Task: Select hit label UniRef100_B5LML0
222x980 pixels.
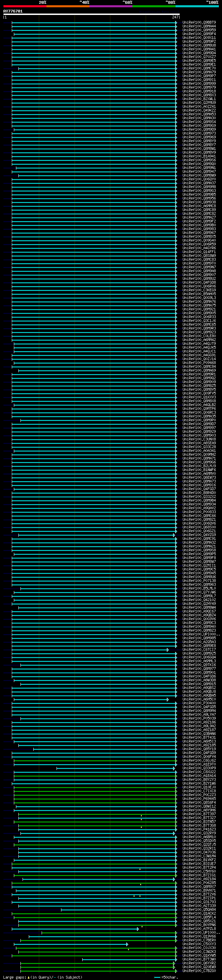Action: [199, 589]
